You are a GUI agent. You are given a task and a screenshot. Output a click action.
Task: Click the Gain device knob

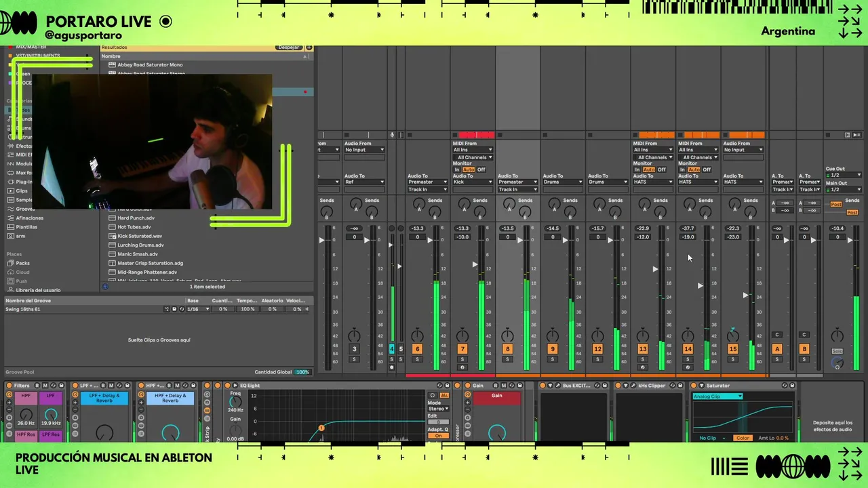point(497,432)
